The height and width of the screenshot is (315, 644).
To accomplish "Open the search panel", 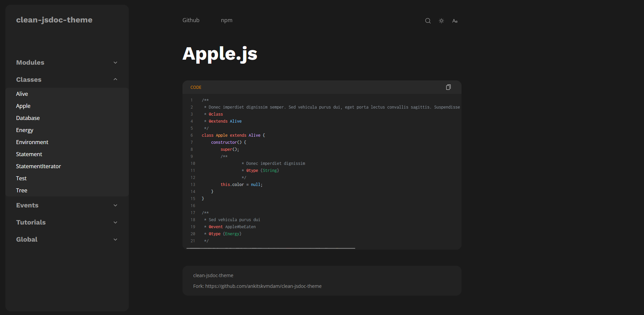I will [428, 20].
